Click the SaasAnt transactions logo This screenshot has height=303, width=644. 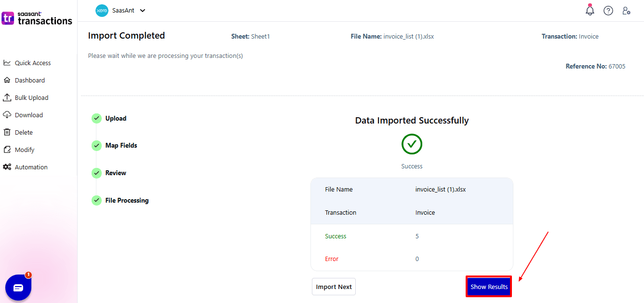(x=37, y=18)
